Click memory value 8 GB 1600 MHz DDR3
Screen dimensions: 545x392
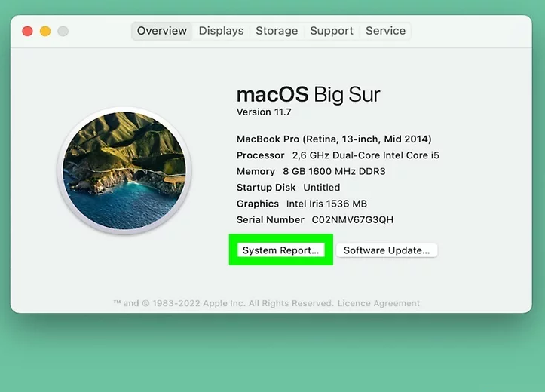334,171
